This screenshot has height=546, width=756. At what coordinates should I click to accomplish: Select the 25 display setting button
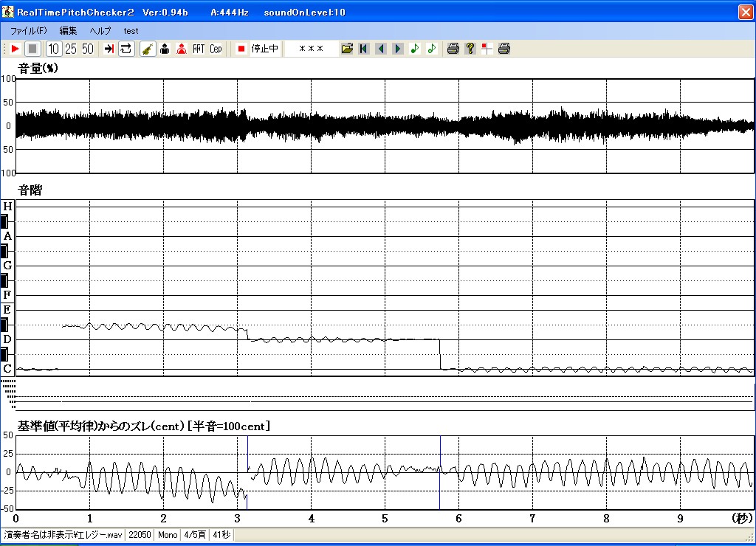click(x=71, y=49)
